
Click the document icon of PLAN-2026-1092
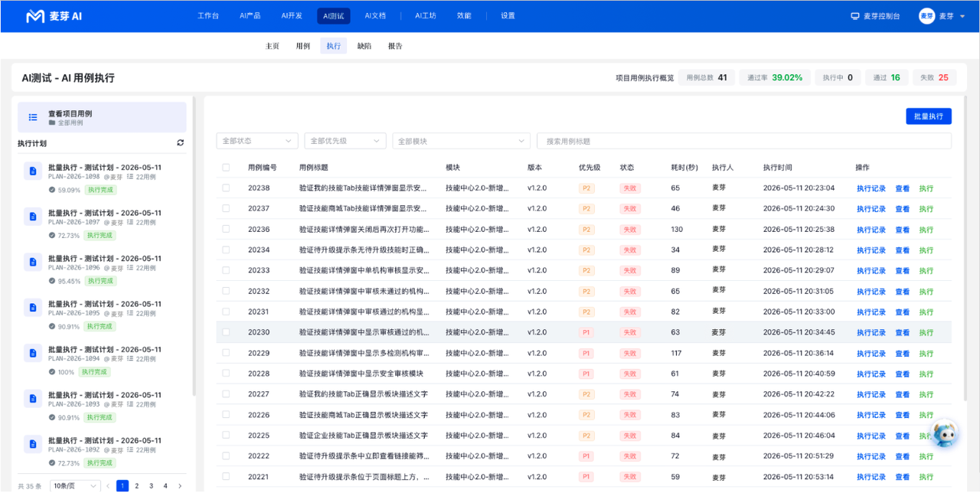pos(32,444)
